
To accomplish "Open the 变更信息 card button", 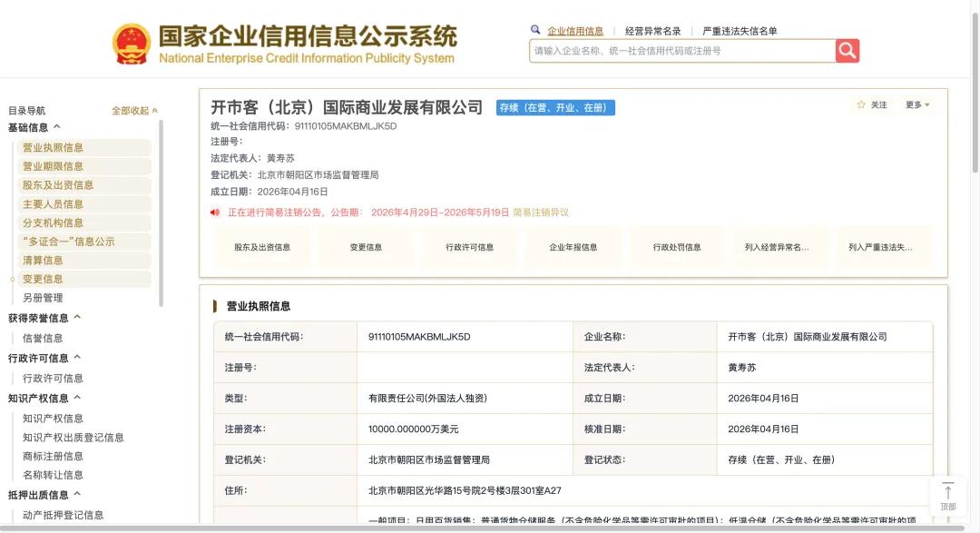I will pyautogui.click(x=367, y=247).
